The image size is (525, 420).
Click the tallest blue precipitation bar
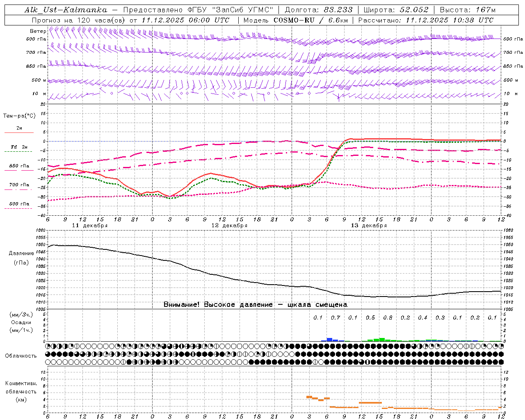(x=329, y=340)
